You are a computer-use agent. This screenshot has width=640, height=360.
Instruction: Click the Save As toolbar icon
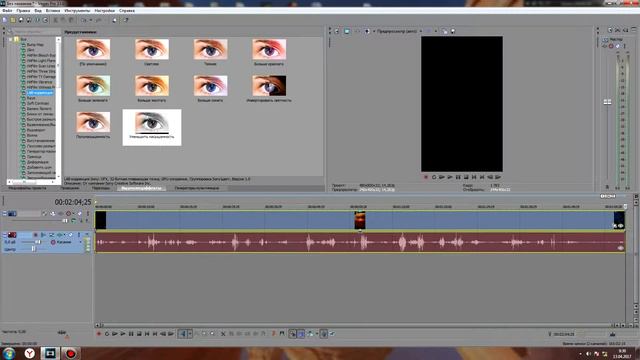29,20
